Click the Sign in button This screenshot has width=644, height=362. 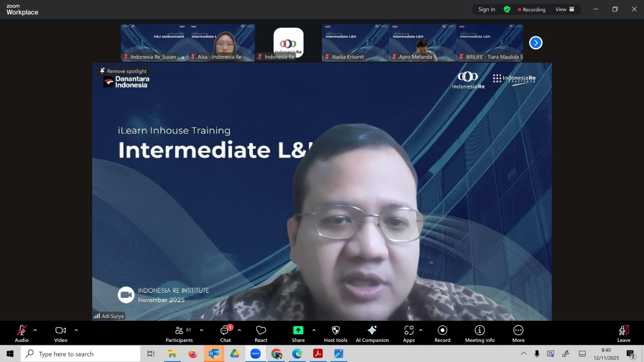[x=487, y=10]
